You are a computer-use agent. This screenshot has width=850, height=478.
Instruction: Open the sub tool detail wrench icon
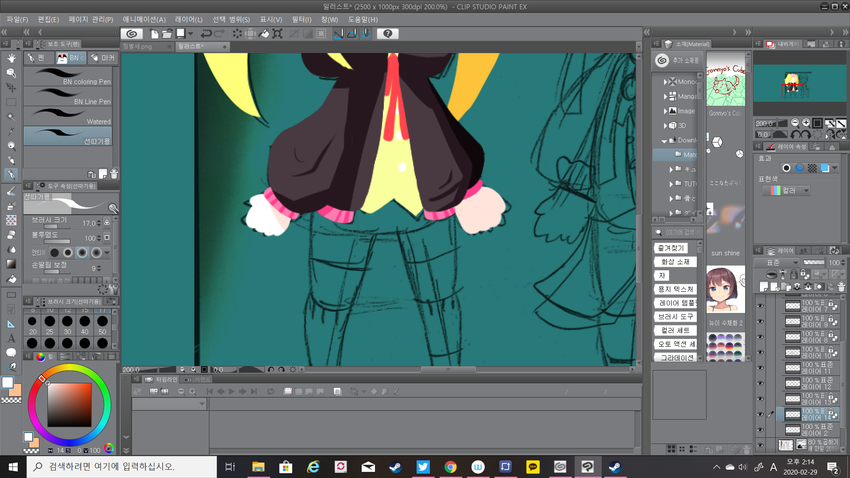(113, 289)
